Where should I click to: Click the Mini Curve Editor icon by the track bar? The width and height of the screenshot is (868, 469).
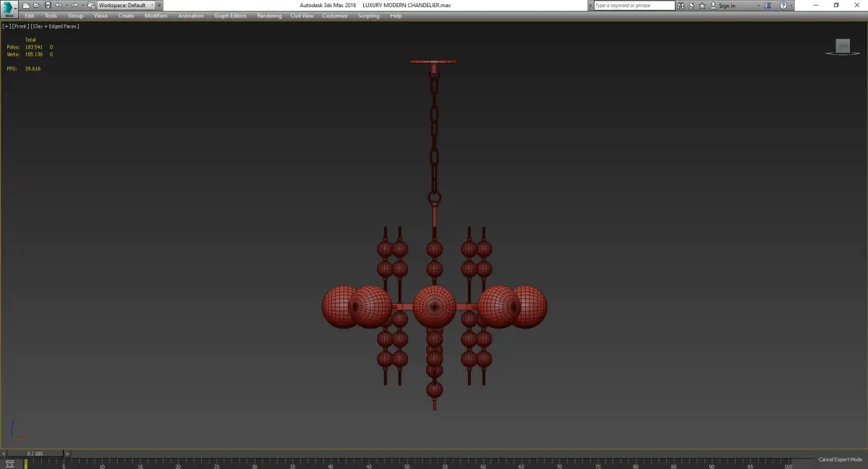click(10, 462)
